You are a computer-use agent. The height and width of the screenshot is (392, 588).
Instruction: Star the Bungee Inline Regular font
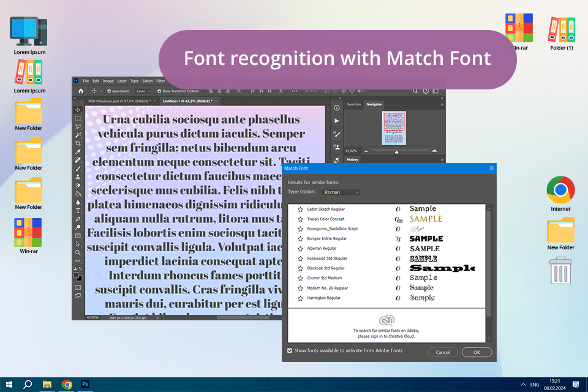pyautogui.click(x=300, y=239)
